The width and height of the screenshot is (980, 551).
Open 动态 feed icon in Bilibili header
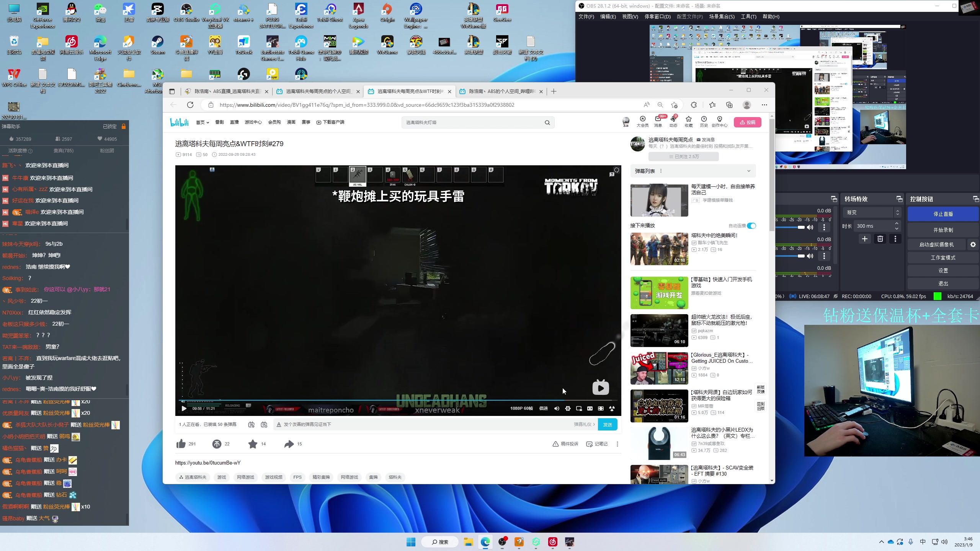click(x=673, y=121)
